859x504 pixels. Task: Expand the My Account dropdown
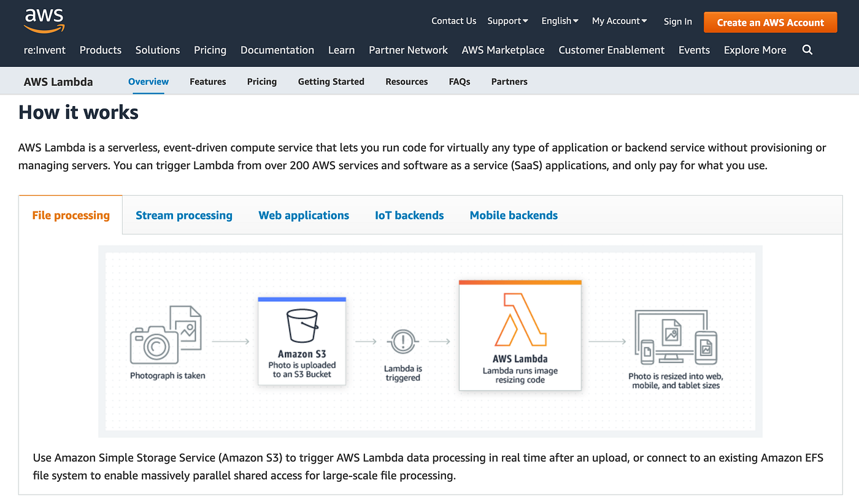(x=619, y=21)
